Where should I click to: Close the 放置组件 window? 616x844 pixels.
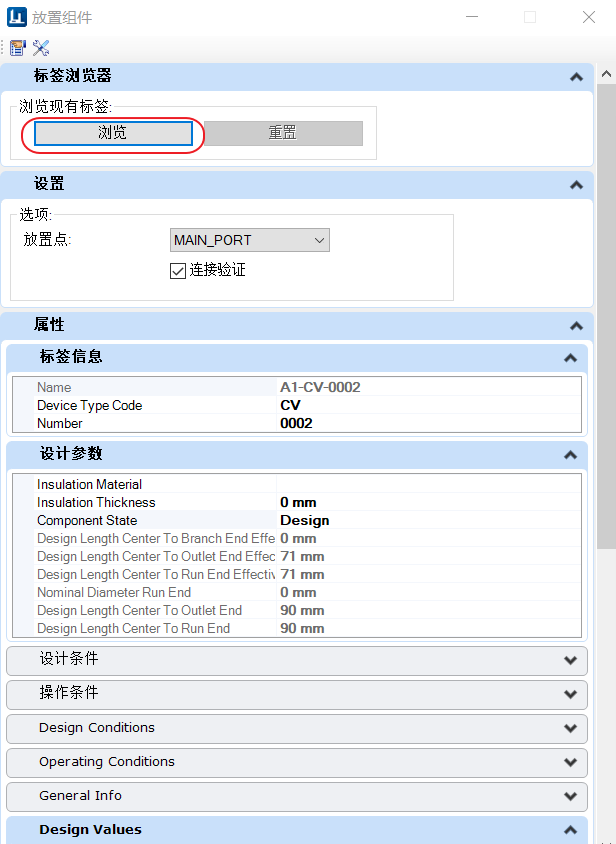point(589,17)
